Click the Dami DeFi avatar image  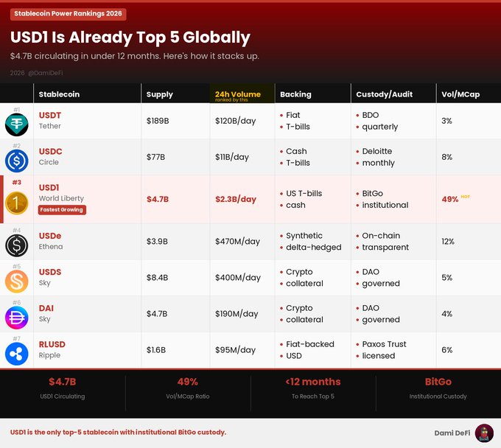point(484,433)
